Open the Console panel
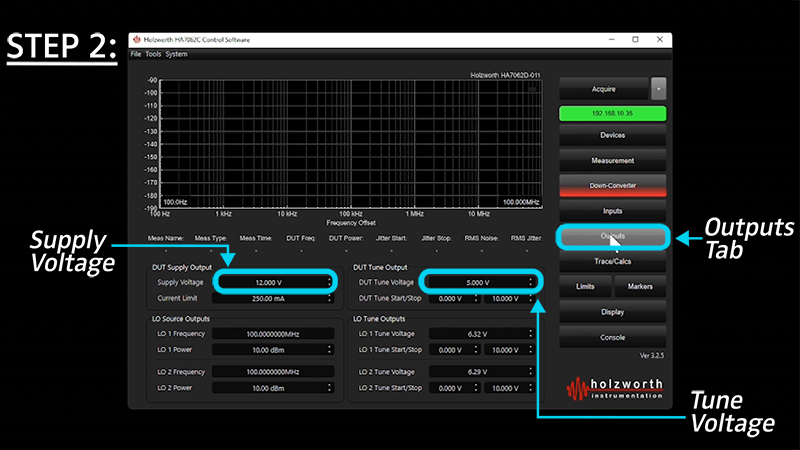This screenshot has height=450, width=800. [x=612, y=337]
